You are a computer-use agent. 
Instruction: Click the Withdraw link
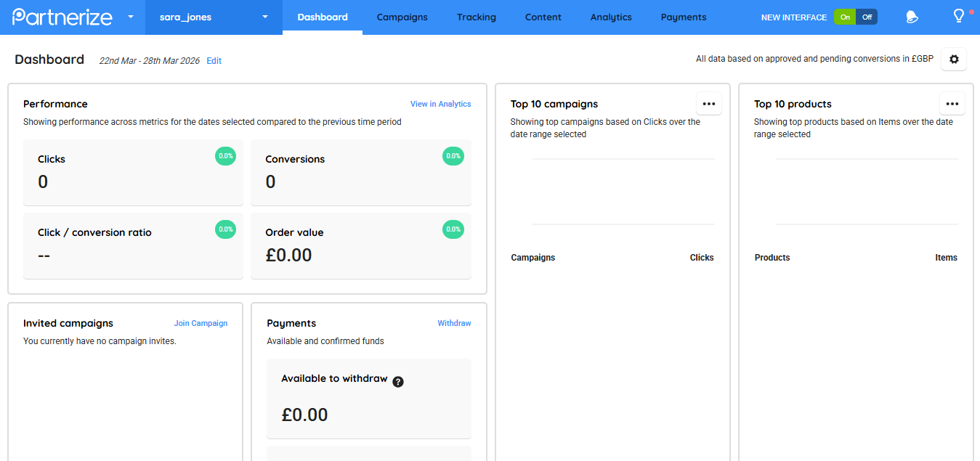454,323
